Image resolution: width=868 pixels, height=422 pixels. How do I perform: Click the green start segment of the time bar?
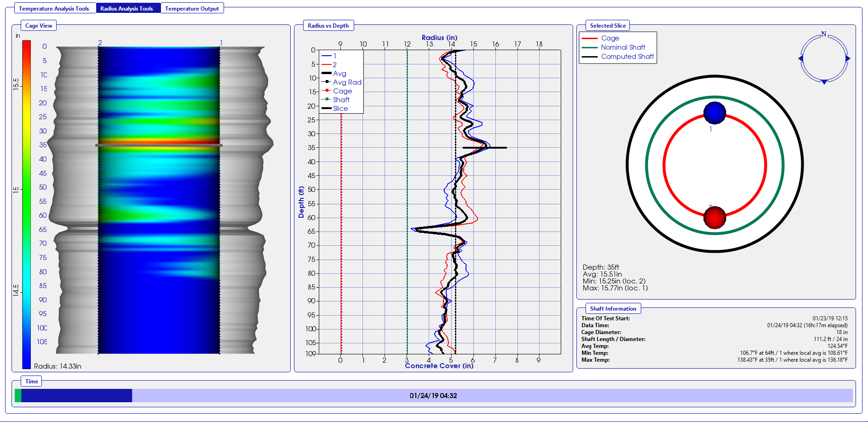[x=18, y=396]
